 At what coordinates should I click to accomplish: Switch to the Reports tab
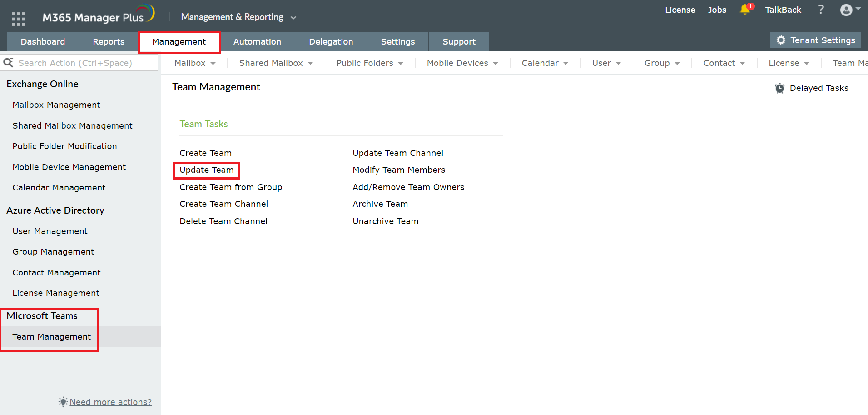pos(109,41)
